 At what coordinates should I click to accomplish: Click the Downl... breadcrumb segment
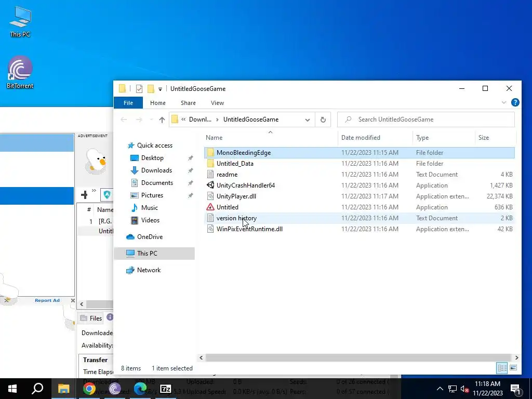(x=200, y=119)
